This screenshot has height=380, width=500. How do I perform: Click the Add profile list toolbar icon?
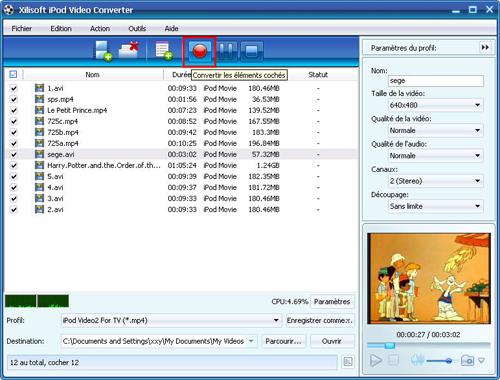(164, 51)
